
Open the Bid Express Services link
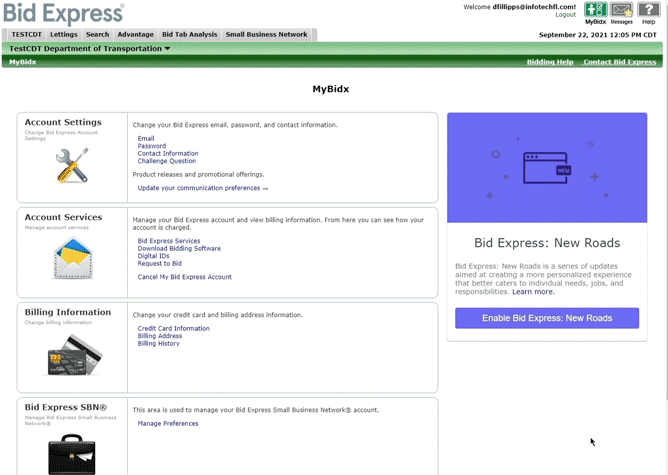[169, 241]
